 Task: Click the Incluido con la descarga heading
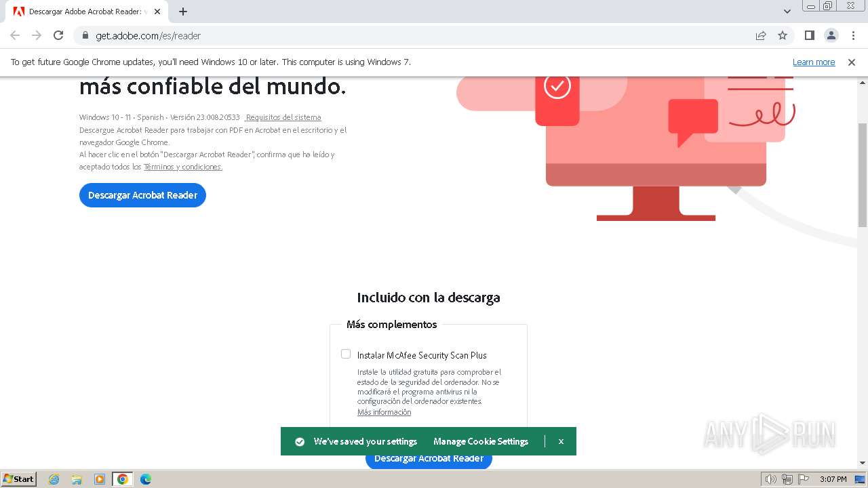[429, 298]
